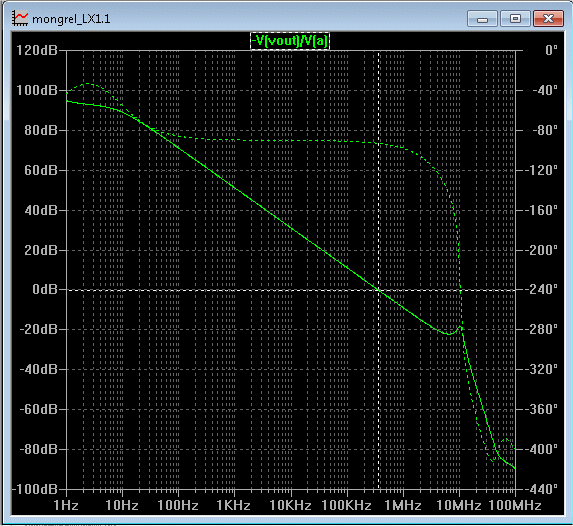The image size is (573, 526).
Task: Maximize the mongrel_LX1.1 plot window
Action: tap(515, 19)
